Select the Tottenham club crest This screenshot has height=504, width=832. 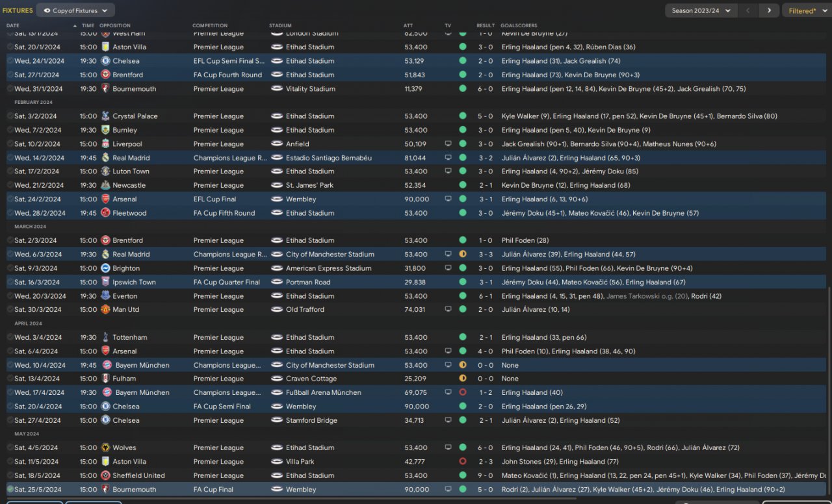105,337
